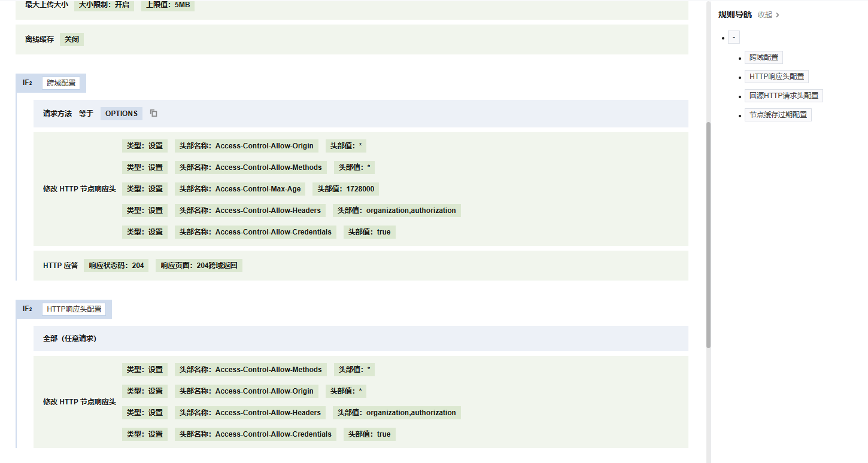The height and width of the screenshot is (463, 868).
Task: Click 最大上传大小 label
Action: [x=47, y=5]
